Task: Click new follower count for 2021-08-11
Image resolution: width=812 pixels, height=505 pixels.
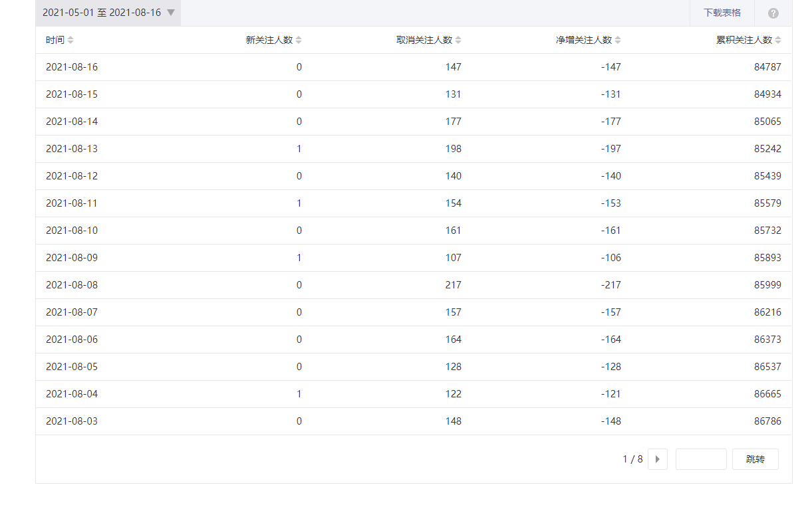Action: (x=299, y=203)
